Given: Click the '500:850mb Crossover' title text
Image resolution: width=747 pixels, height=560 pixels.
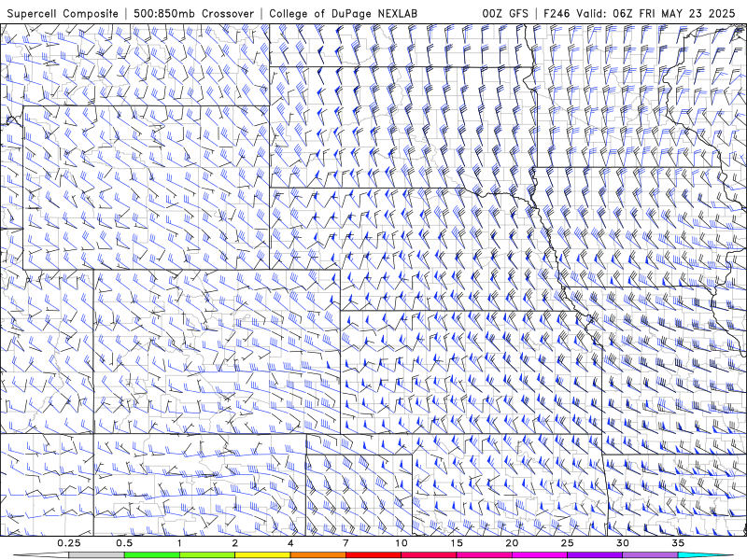Looking at the screenshot, I should [194, 13].
